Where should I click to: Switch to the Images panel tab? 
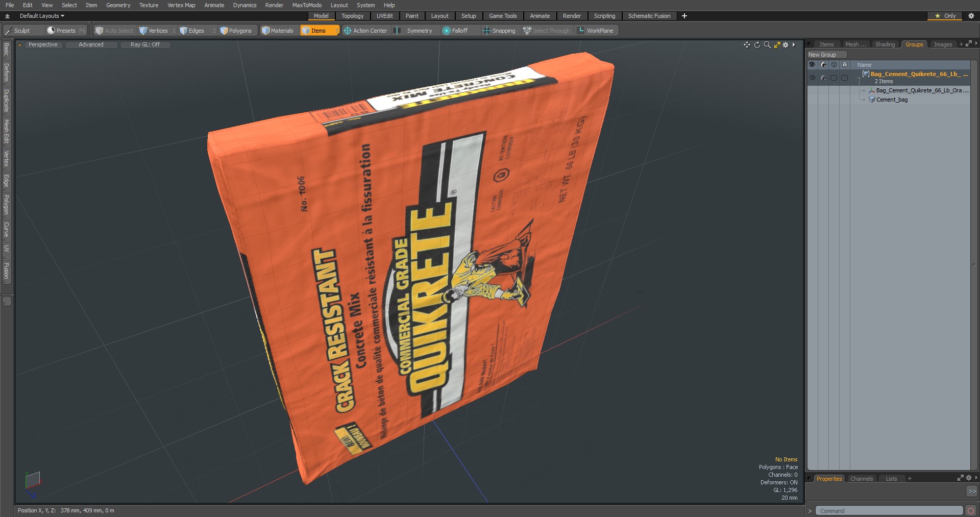tap(943, 44)
